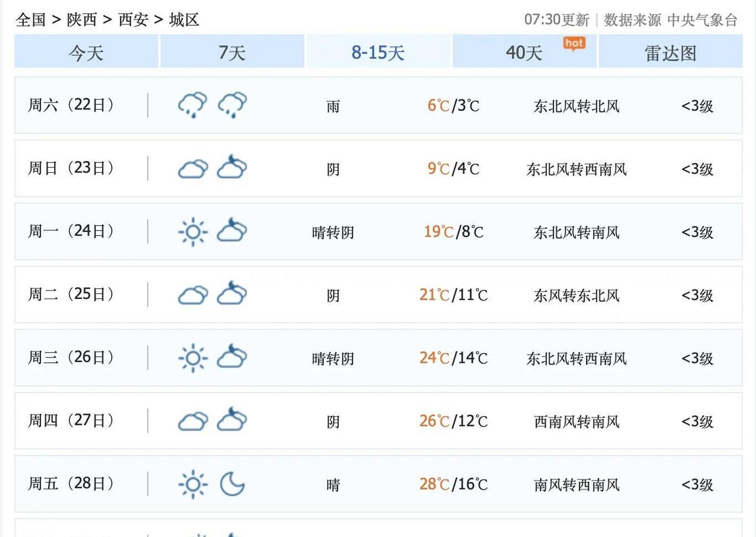Click Monday's night cloud-with-moon icon

pos(232,232)
